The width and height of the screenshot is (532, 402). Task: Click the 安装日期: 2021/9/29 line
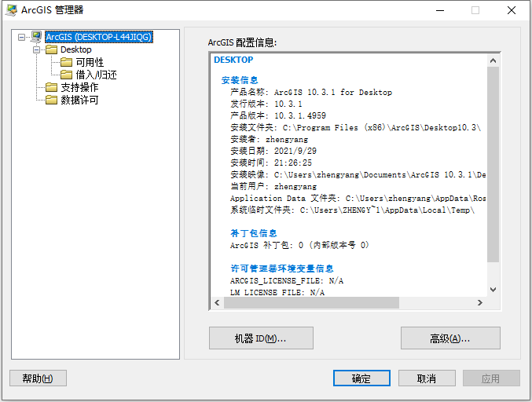[x=273, y=151]
